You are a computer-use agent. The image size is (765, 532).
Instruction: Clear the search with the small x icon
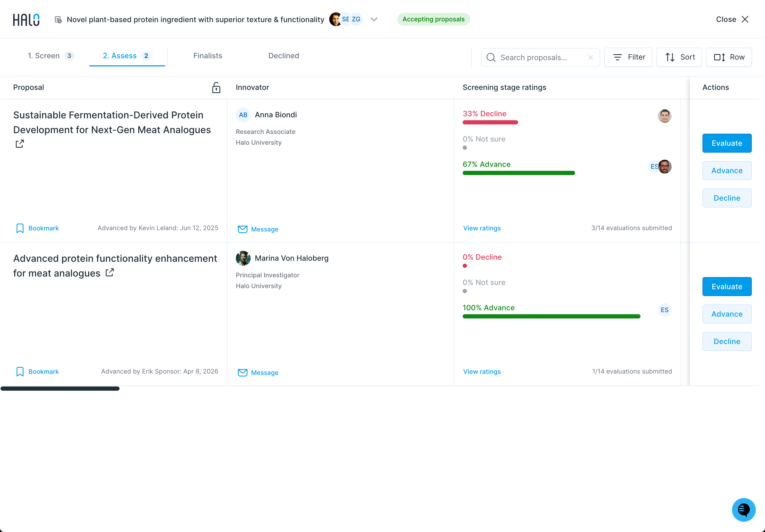pos(590,57)
